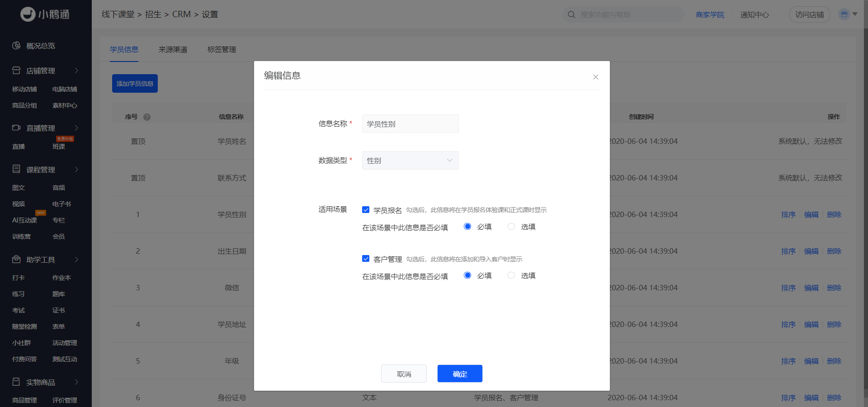This screenshot has width=868, height=407.
Task: Expand the 实物商品 menu chevron
Action: click(x=76, y=382)
